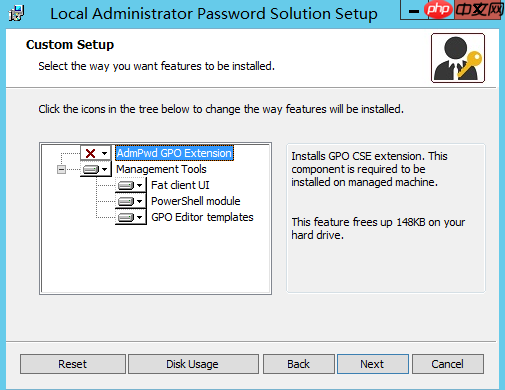Click the Reset button

click(73, 364)
